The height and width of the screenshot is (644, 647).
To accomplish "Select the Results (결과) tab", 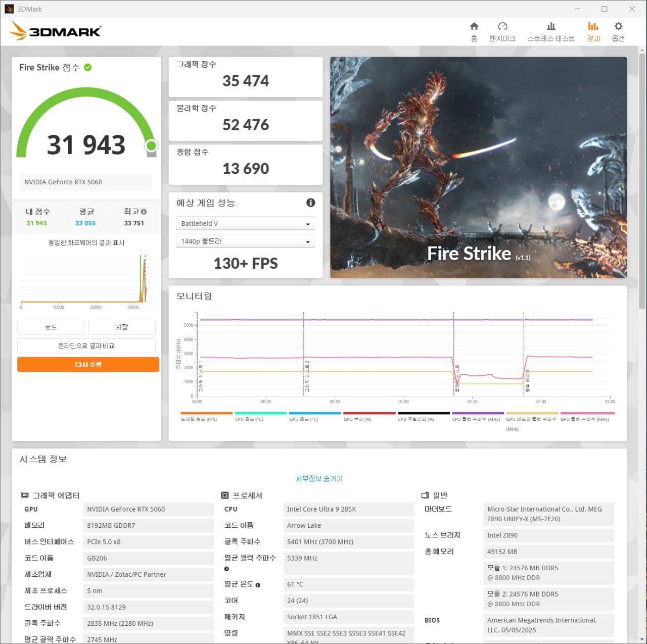I will click(593, 31).
